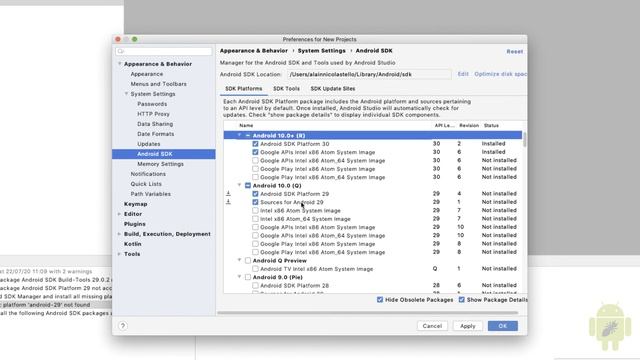Click "platform 'android-29' not found" message in background window
This screenshot has width=640, height=360.
pos(46,305)
